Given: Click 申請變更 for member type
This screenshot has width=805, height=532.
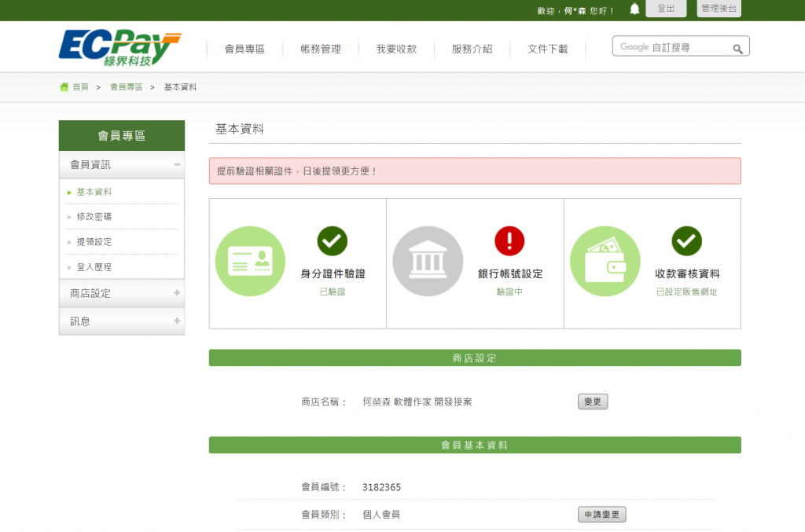Looking at the screenshot, I should [601, 515].
